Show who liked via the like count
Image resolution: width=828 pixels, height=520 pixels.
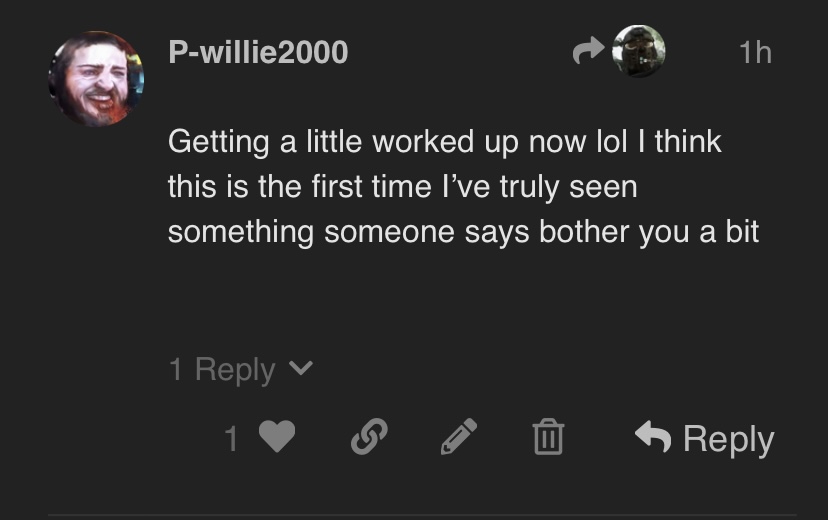click(232, 438)
